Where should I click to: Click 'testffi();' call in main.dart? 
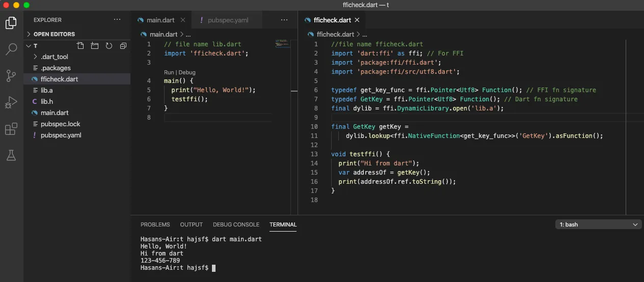[190, 99]
